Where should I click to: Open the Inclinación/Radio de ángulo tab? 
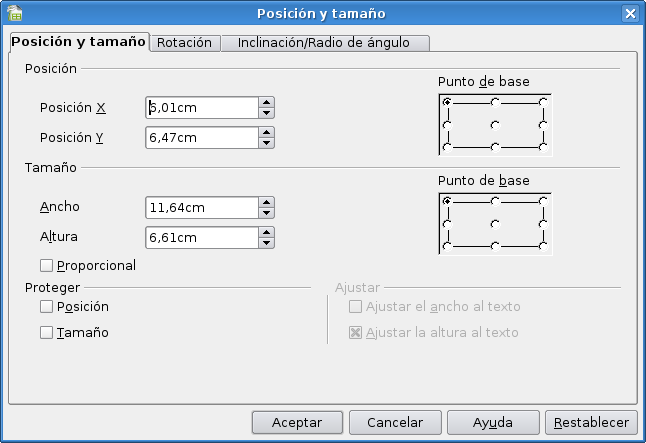point(327,42)
